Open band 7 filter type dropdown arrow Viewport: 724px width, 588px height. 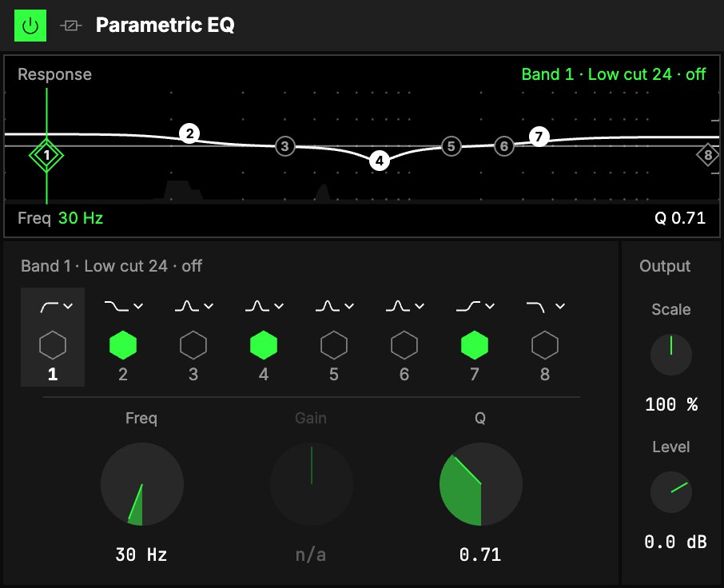click(490, 306)
